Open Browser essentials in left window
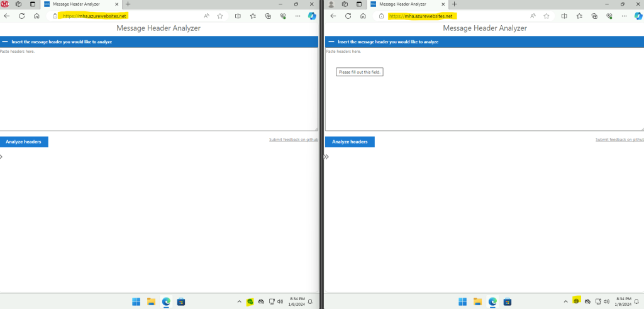The height and width of the screenshot is (309, 644). 282,16
